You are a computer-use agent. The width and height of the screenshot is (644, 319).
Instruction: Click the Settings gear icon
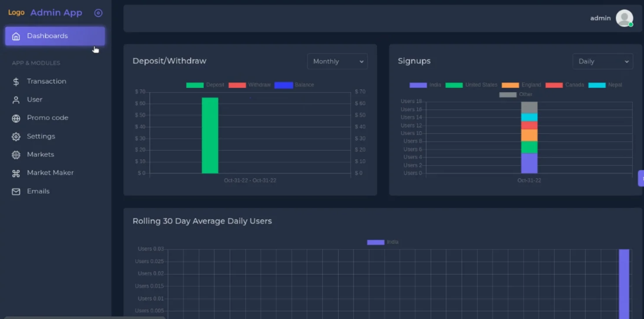[x=16, y=137]
